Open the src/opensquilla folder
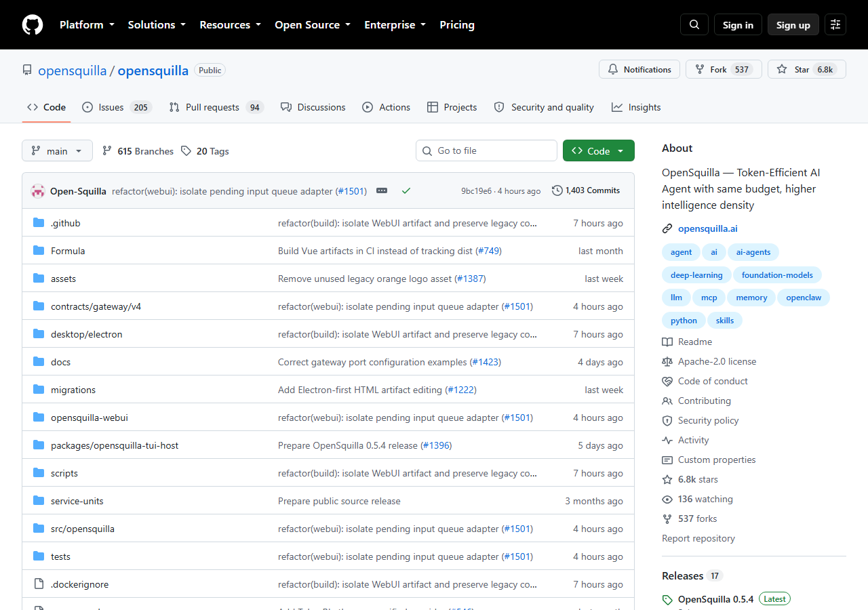 83,529
